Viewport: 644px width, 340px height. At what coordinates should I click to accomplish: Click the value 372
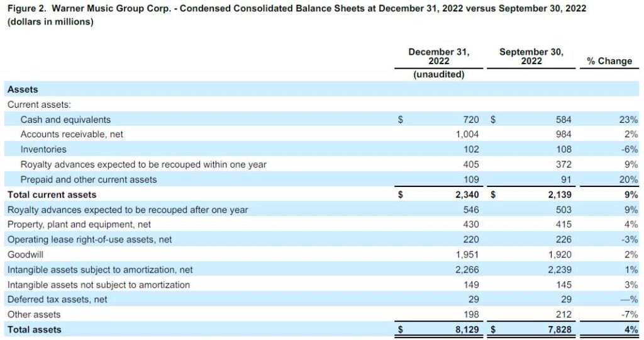(563, 164)
